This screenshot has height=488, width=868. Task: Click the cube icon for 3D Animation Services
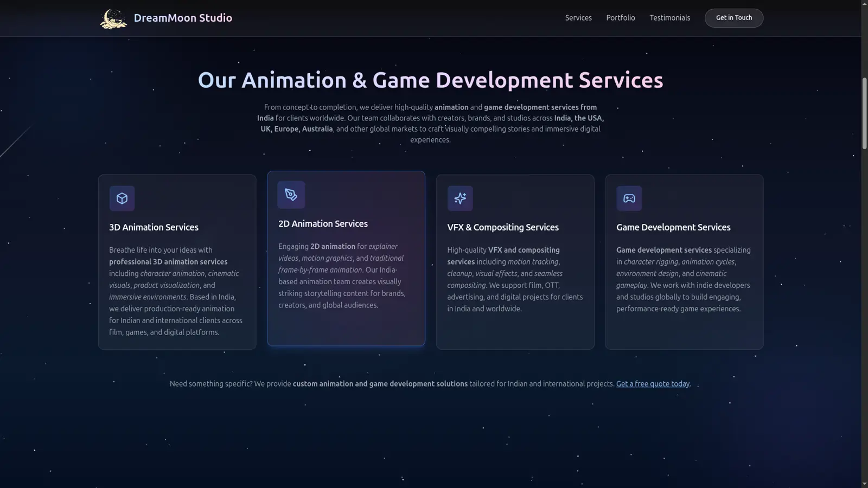point(122,198)
